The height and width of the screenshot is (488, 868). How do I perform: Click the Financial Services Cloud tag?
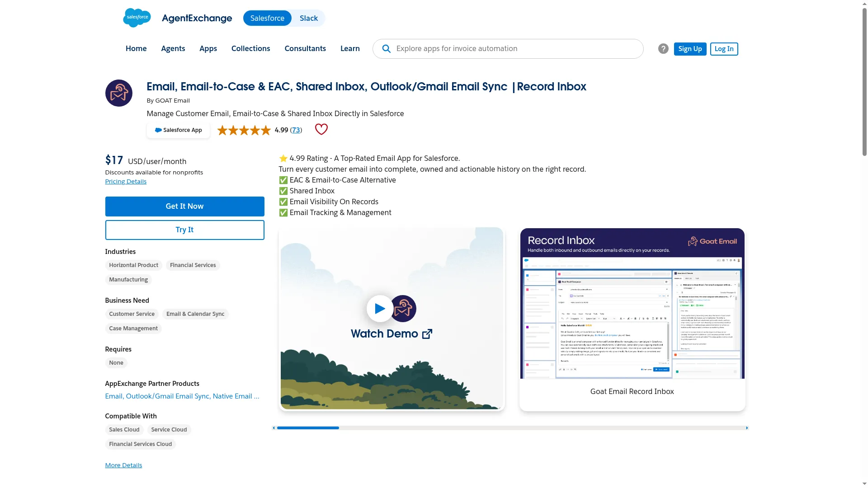pos(141,444)
